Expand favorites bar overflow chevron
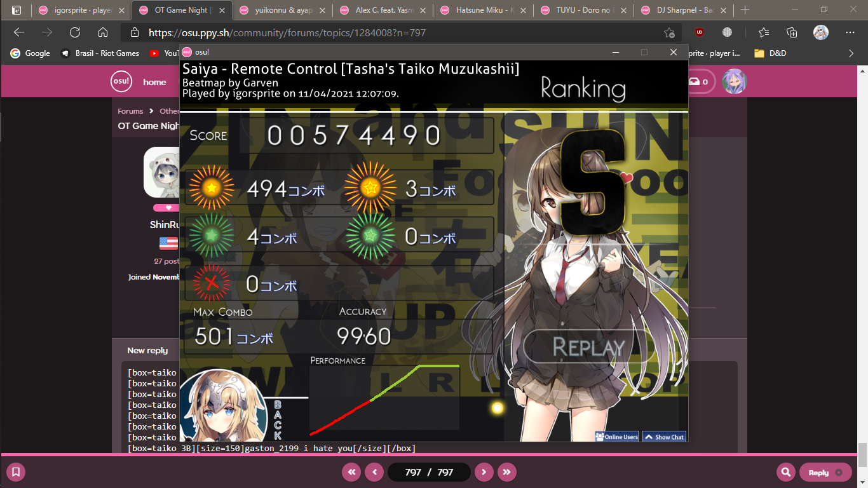Image resolution: width=868 pixels, height=488 pixels. [851, 53]
